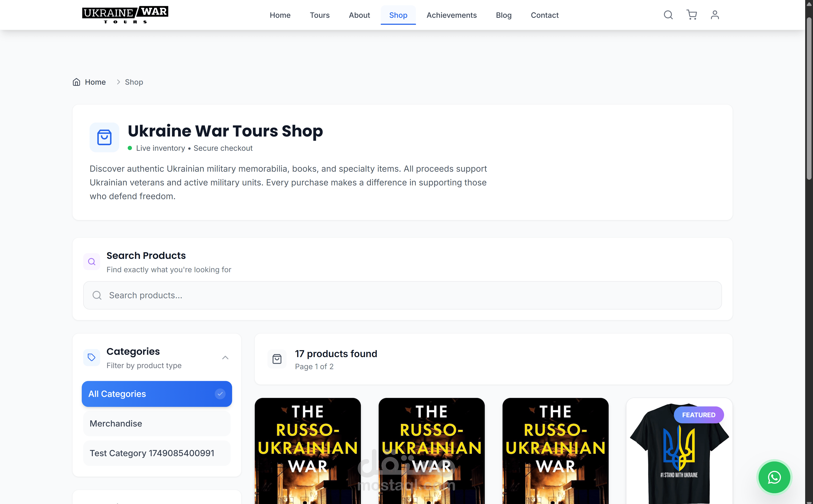Go to the Achievements page

coord(452,15)
